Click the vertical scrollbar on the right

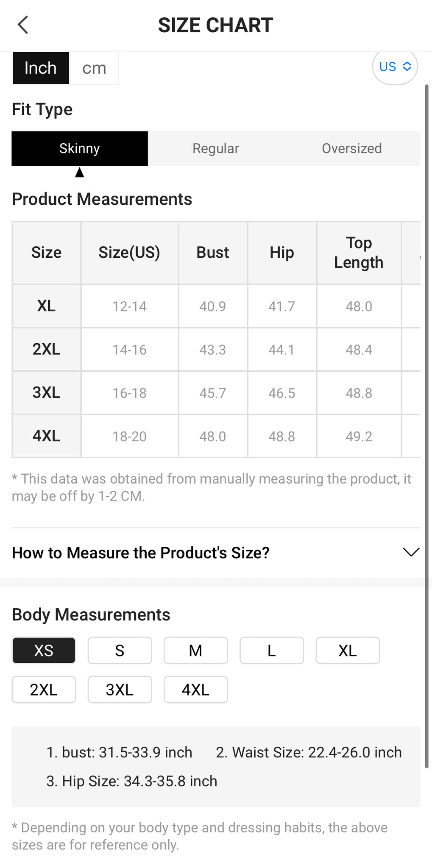pyautogui.click(x=427, y=426)
